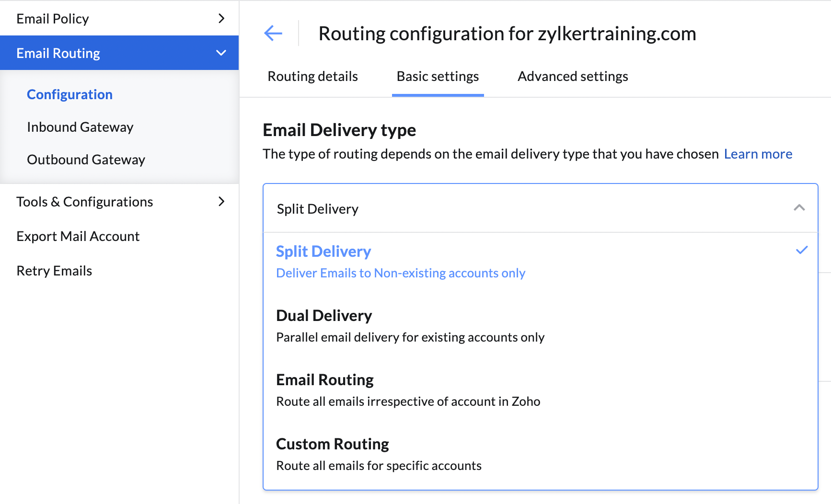Open Retry Emails page

[x=54, y=271]
